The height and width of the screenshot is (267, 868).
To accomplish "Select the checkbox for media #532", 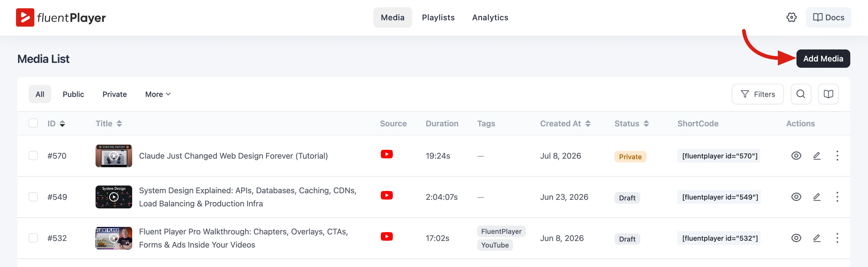I will pos(33,238).
